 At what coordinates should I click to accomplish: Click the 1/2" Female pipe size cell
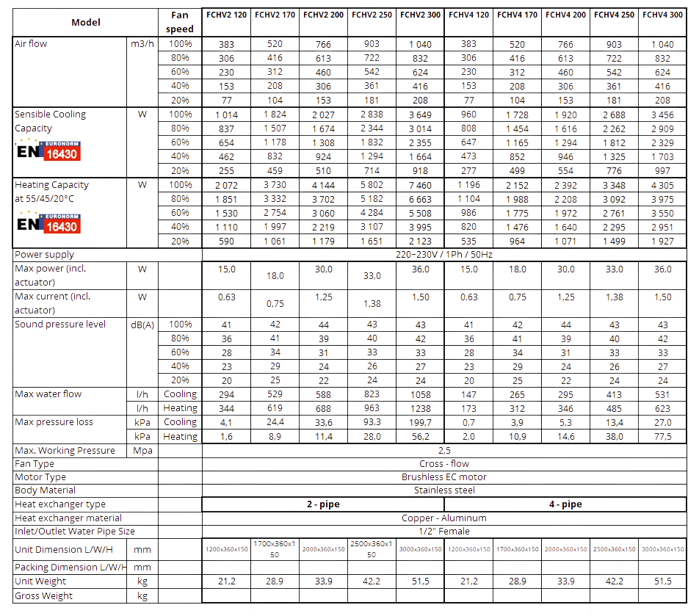point(444,532)
